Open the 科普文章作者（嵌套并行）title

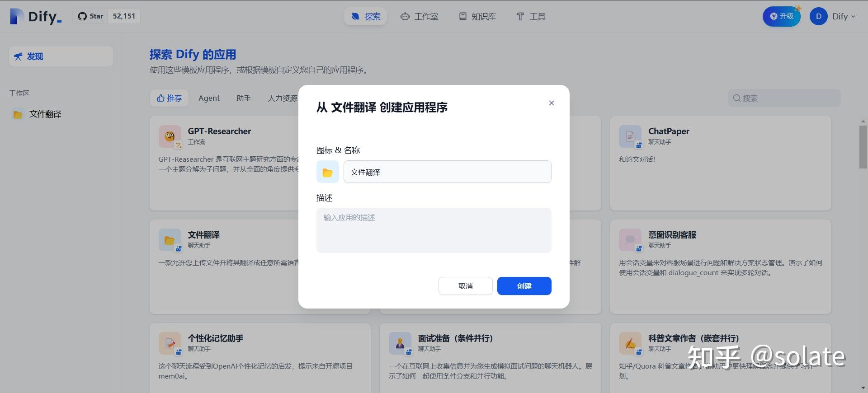694,338
